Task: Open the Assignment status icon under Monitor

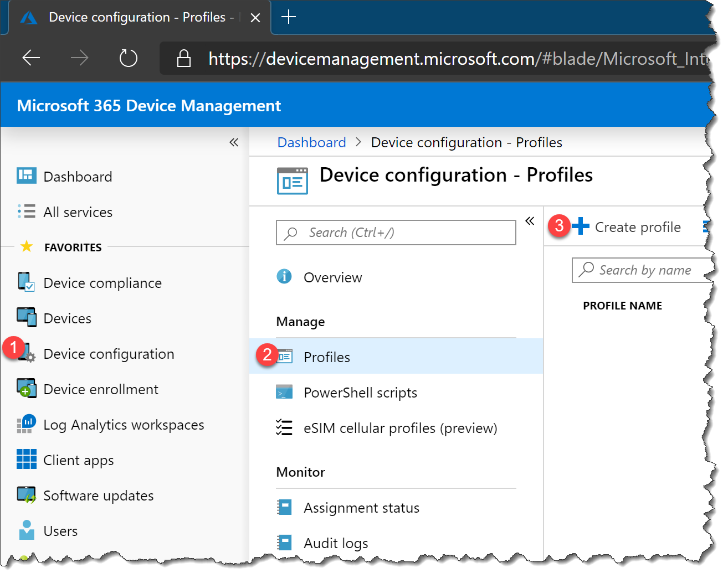Action: click(x=284, y=507)
